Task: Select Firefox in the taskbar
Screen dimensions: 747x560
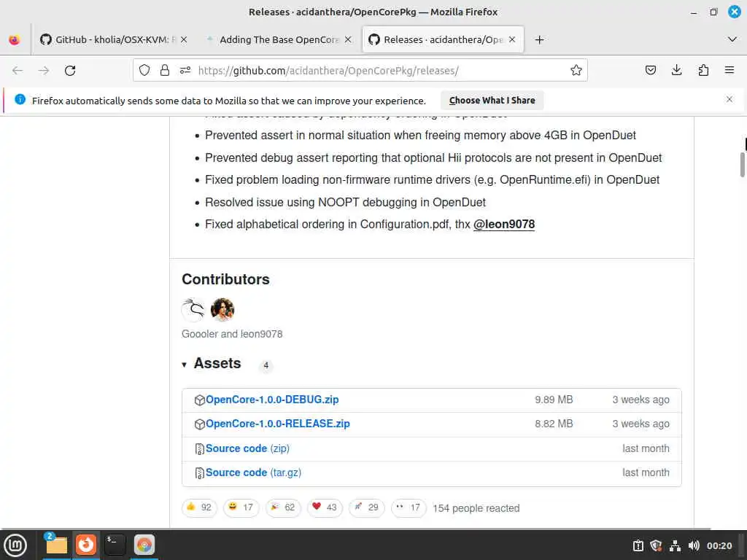Action: click(86, 545)
